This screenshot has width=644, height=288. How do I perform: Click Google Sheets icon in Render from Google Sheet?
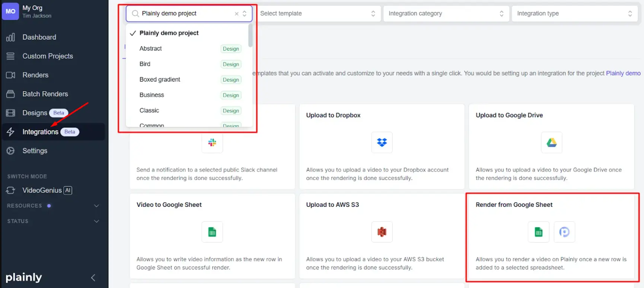tap(539, 232)
